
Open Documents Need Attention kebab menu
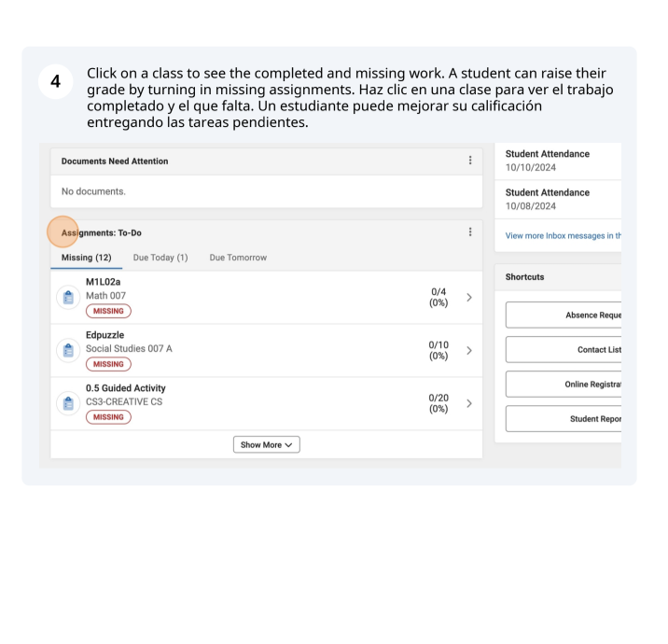click(469, 161)
